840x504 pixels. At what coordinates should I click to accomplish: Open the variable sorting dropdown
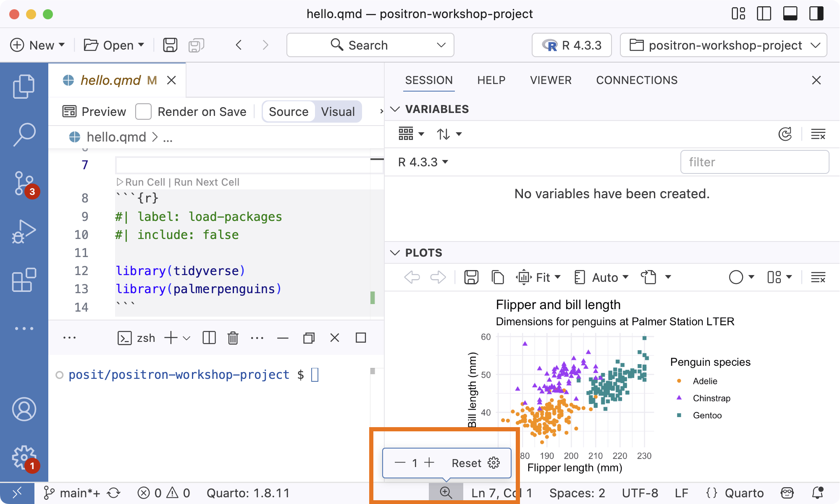449,134
